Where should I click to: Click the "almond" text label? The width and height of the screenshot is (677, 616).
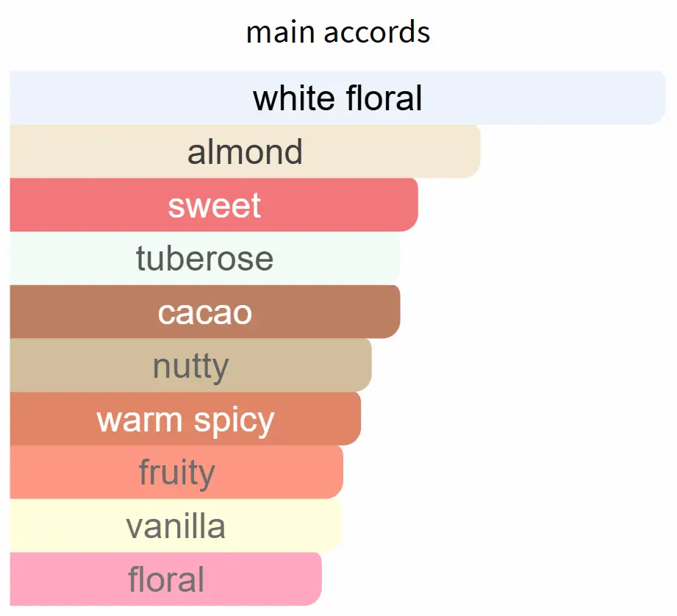coord(245,151)
